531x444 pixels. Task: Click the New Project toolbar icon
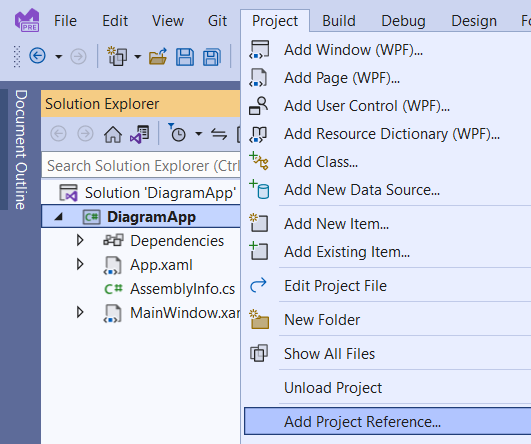(x=117, y=56)
